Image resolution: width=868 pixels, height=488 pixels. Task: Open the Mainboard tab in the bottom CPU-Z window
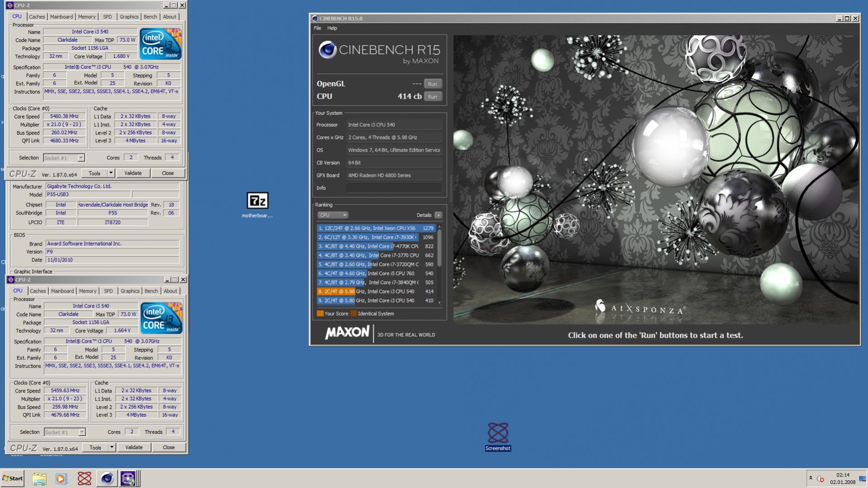click(62, 291)
